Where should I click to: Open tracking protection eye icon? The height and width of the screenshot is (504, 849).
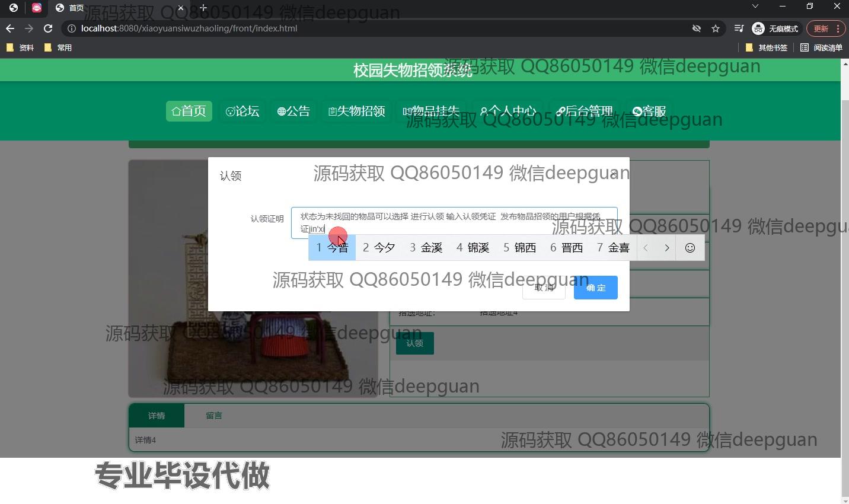(x=697, y=28)
